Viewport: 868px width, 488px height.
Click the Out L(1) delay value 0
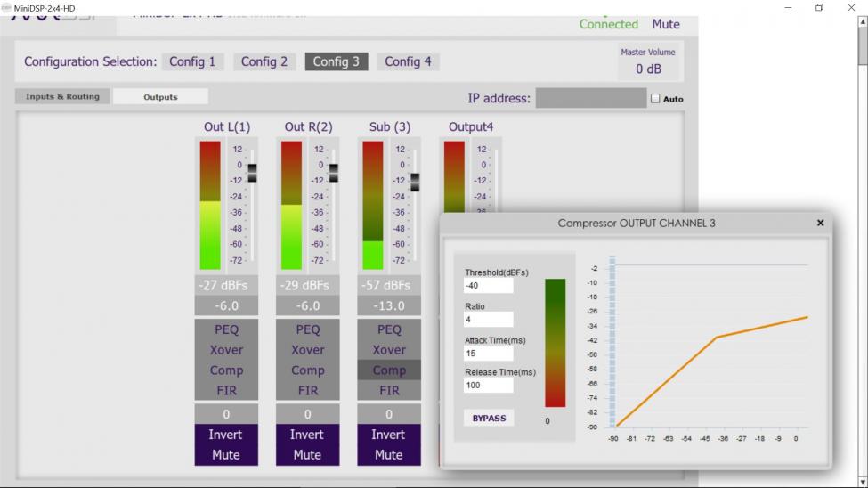pyautogui.click(x=226, y=414)
